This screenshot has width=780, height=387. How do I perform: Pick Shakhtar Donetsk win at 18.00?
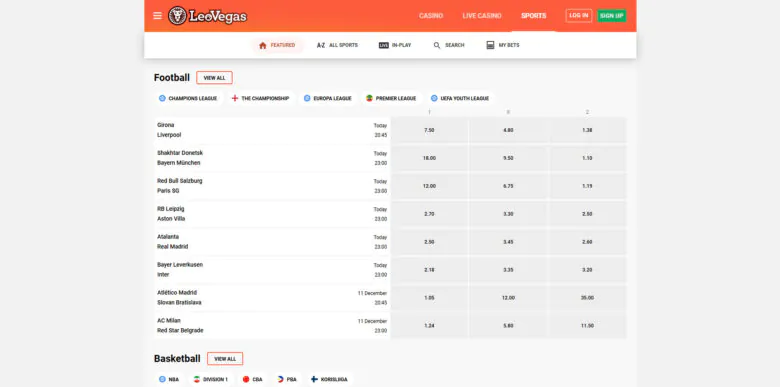[429, 158]
